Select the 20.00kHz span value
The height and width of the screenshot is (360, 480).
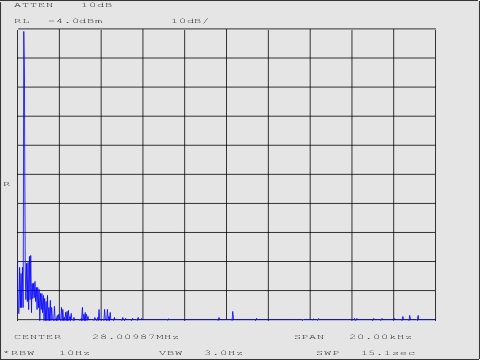point(380,337)
